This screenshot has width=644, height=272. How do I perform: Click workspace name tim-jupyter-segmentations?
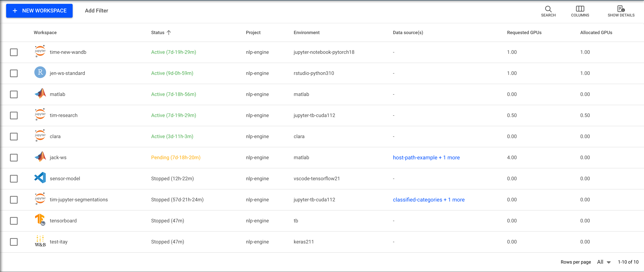click(x=79, y=200)
